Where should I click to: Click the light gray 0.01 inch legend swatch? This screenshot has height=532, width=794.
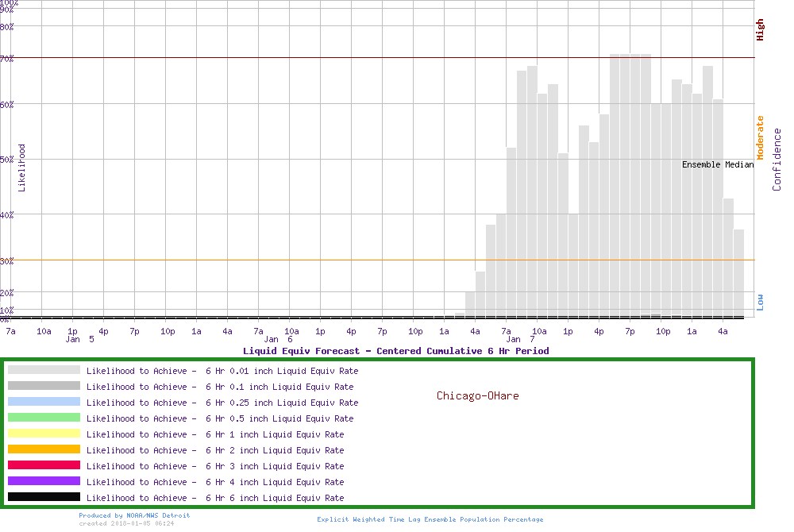(44, 370)
